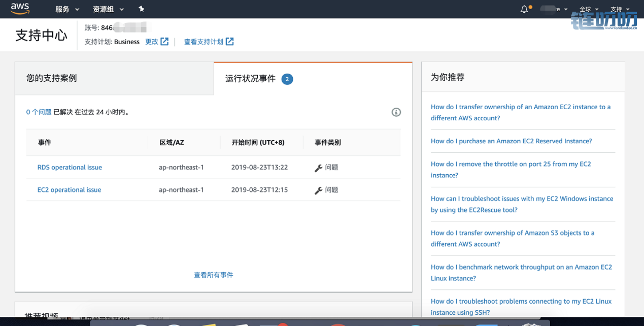Select the 运行状况事件 tab

(313, 79)
